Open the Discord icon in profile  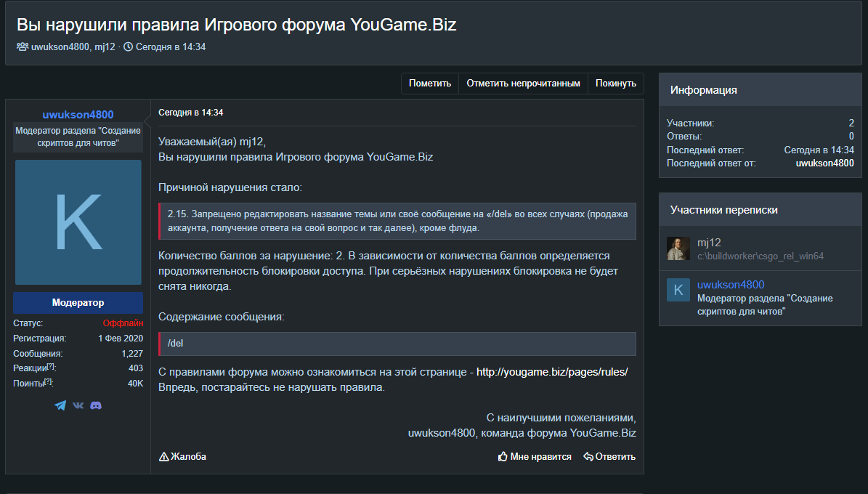(x=96, y=405)
